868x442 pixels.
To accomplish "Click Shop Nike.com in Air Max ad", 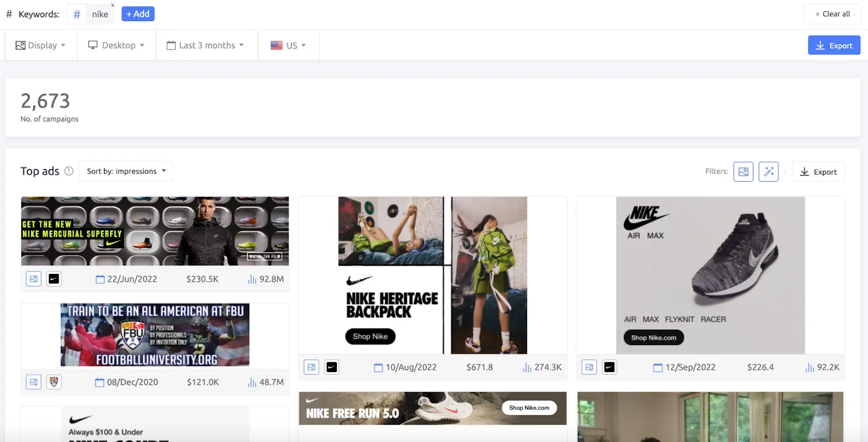I will [654, 337].
